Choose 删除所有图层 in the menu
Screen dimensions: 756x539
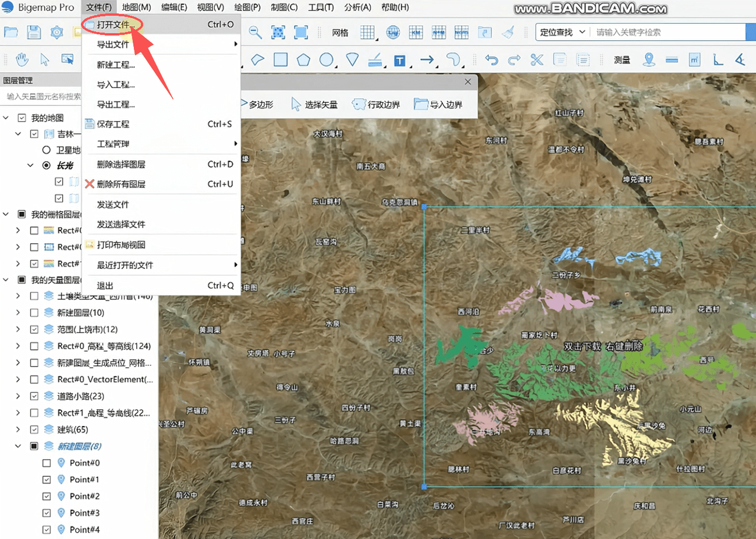pos(161,184)
